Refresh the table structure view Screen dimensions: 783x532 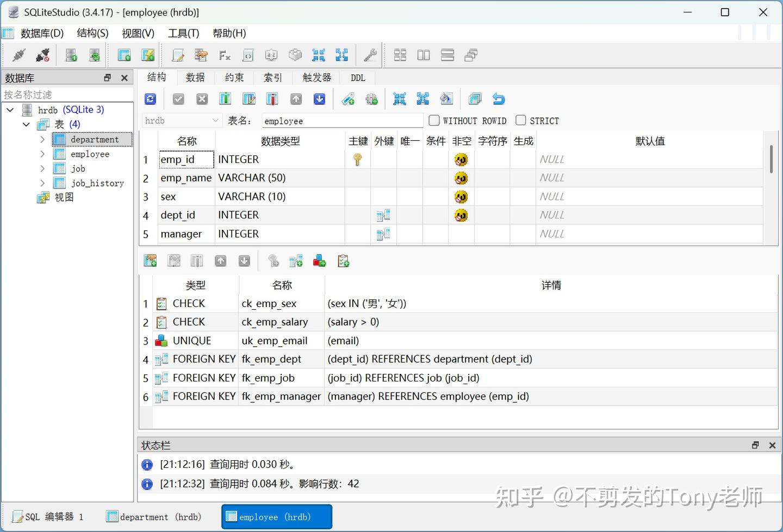coord(150,98)
